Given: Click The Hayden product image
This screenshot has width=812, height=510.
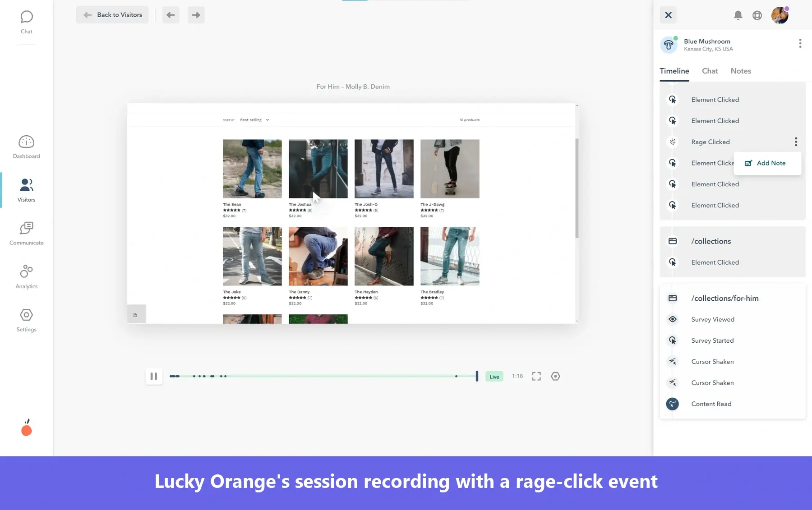Looking at the screenshot, I should 384,256.
